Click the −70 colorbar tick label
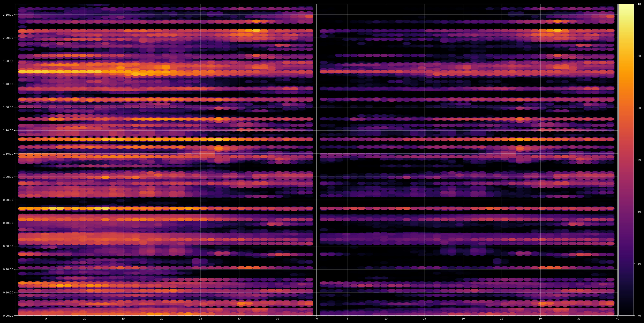 (638, 315)
